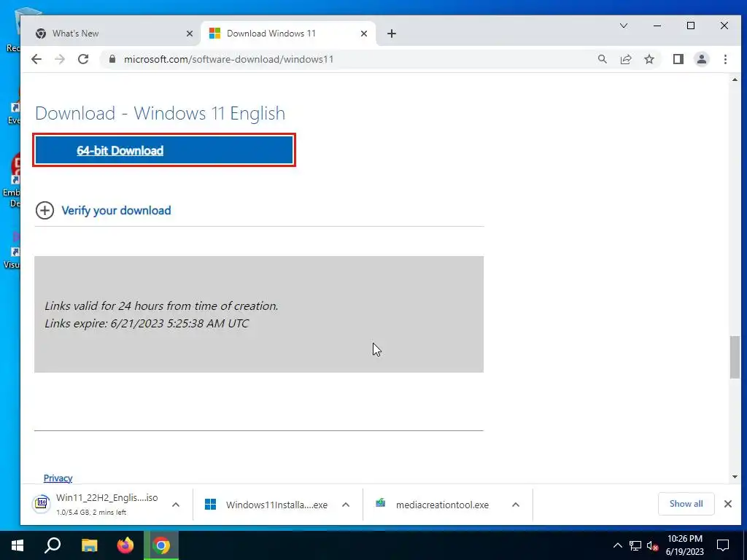Image resolution: width=747 pixels, height=560 pixels.
Task: Open Windows taskbar search
Action: pyautogui.click(x=53, y=545)
